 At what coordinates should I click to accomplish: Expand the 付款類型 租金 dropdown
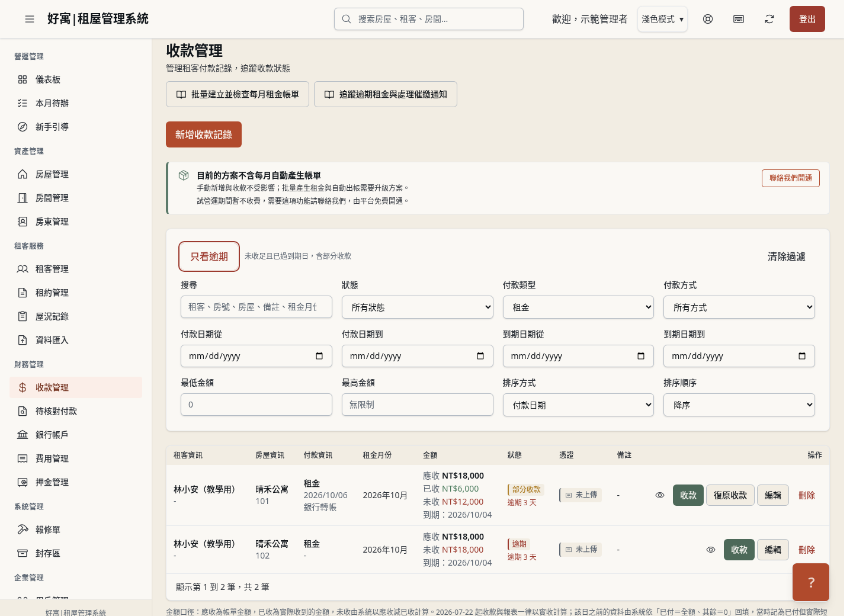(x=578, y=307)
